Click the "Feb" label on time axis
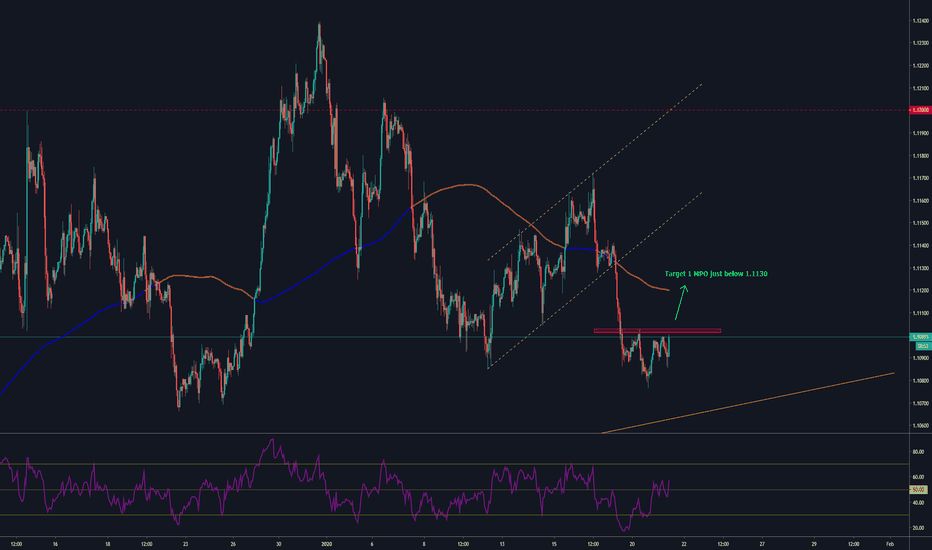Viewport: 932px width, 550px height. 889,542
